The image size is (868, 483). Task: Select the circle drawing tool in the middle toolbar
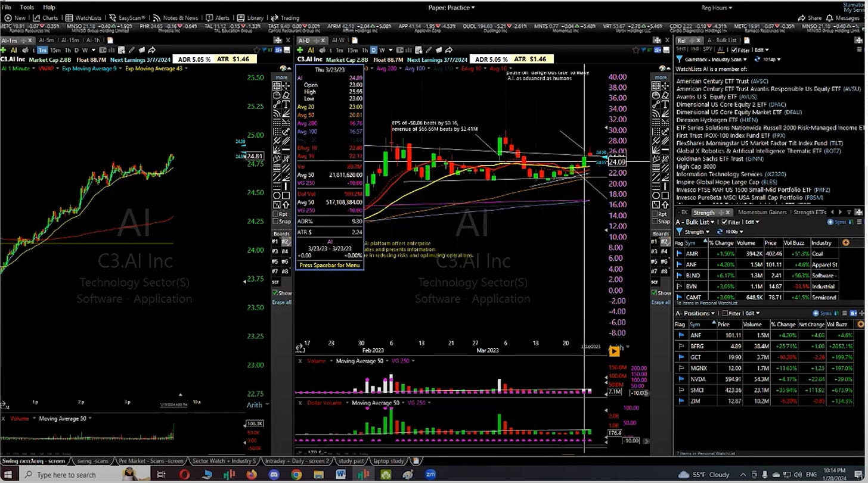click(x=277, y=195)
